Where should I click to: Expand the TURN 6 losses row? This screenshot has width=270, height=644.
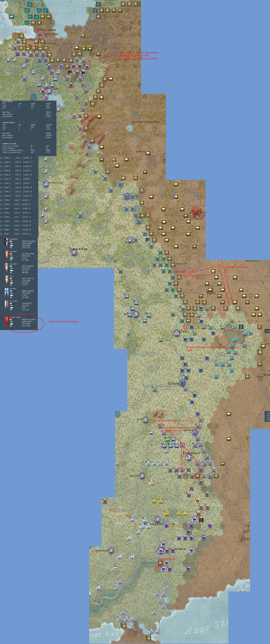point(1,213)
